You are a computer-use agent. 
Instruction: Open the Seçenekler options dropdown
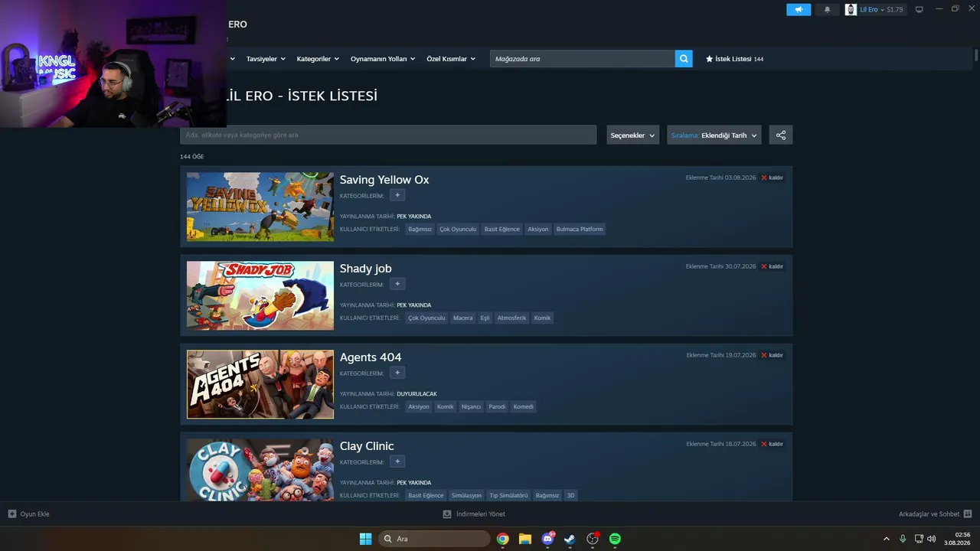pos(633,135)
